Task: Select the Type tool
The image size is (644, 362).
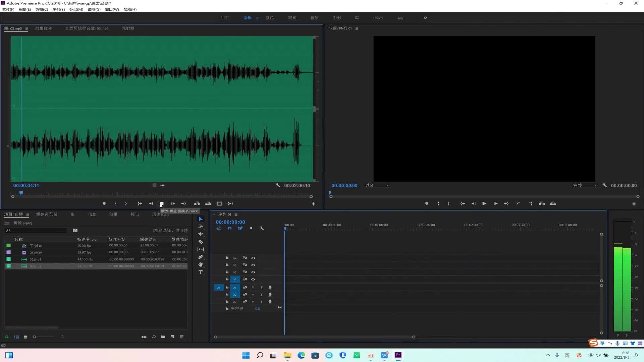Action: tap(201, 273)
